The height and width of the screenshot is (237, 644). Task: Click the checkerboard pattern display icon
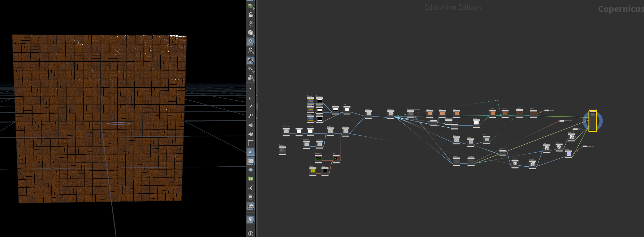[x=251, y=161]
